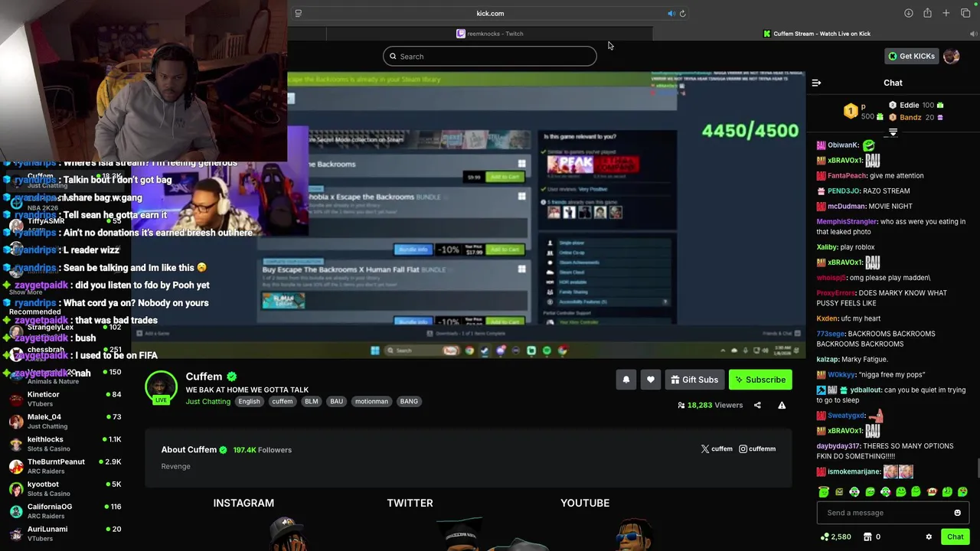Click the kick.com address bar
The height and width of the screenshot is (551, 980).
pyautogui.click(x=490, y=13)
